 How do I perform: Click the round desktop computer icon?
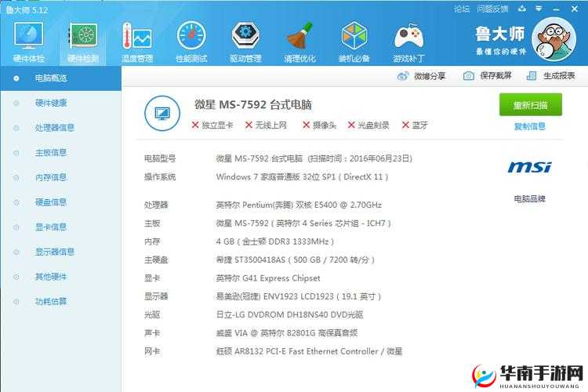162,113
